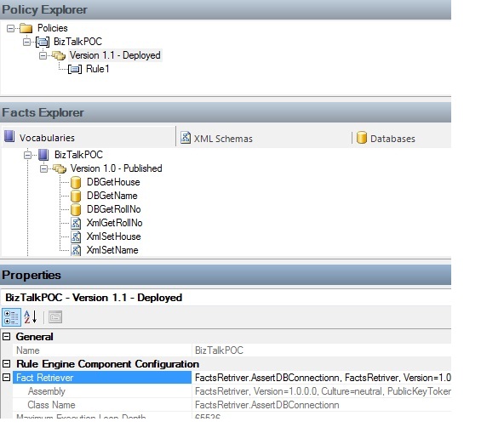Click the Class Name value field
The height and width of the screenshot is (433, 504).
[x=322, y=405]
